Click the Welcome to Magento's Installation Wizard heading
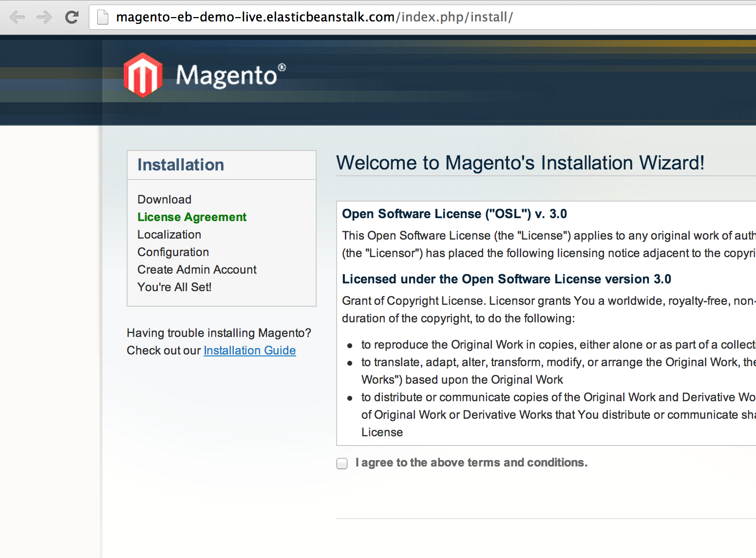Viewport: 756px width, 558px height. (520, 163)
